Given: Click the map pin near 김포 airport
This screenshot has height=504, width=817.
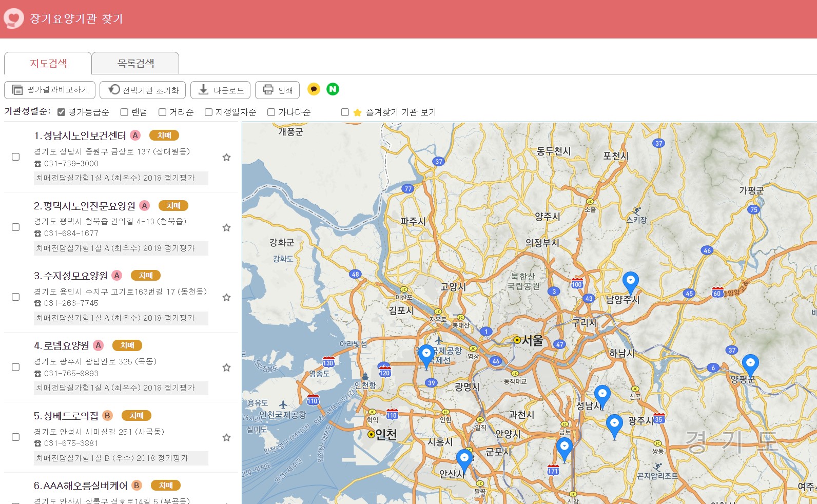Looking at the screenshot, I should point(426,356).
